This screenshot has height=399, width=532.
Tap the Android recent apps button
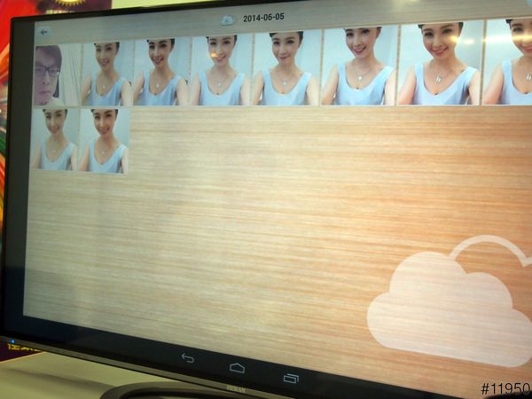(291, 379)
